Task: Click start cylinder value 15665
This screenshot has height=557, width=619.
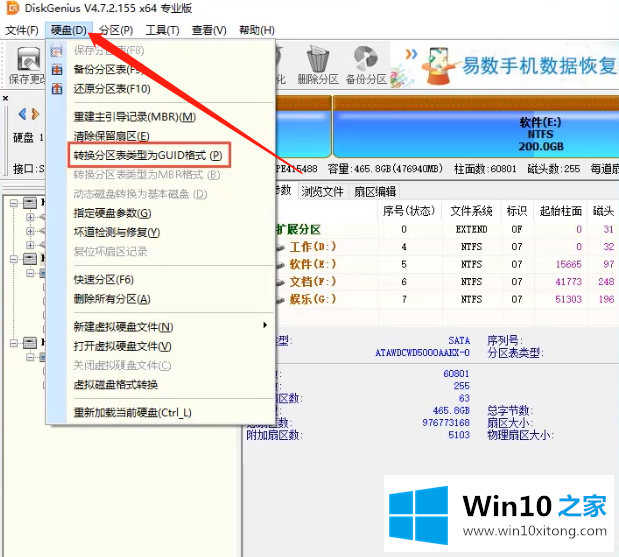Action: click(x=568, y=264)
